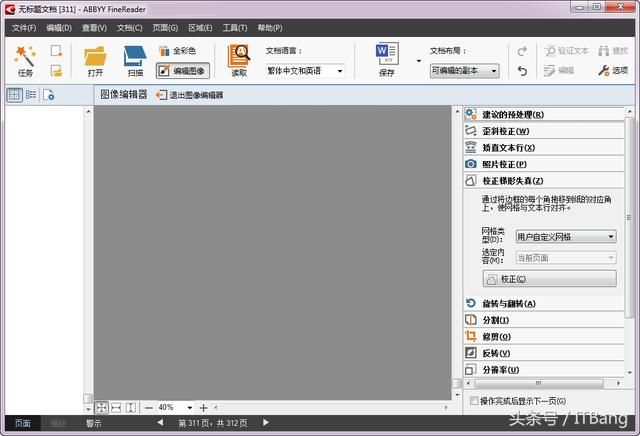Expand 分割(I) split section
640x436 pixels.
click(x=544, y=320)
